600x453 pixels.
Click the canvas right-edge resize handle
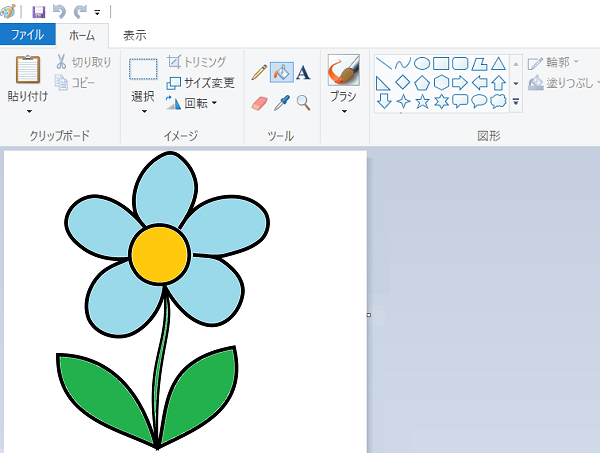(x=369, y=315)
